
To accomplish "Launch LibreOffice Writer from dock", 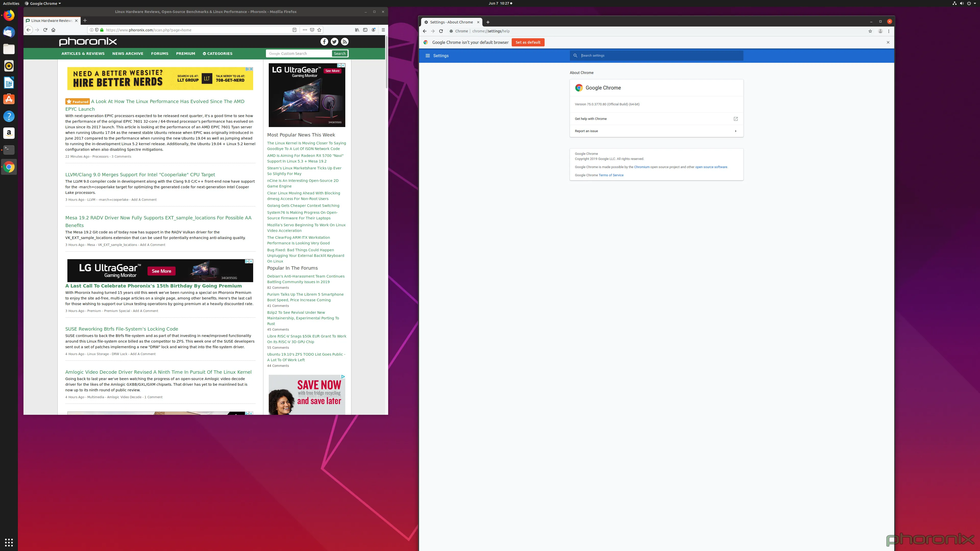I will point(9,82).
